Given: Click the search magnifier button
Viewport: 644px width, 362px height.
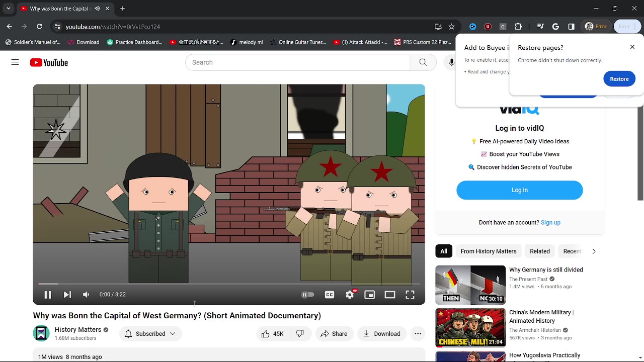Looking at the screenshot, I should 423,62.
